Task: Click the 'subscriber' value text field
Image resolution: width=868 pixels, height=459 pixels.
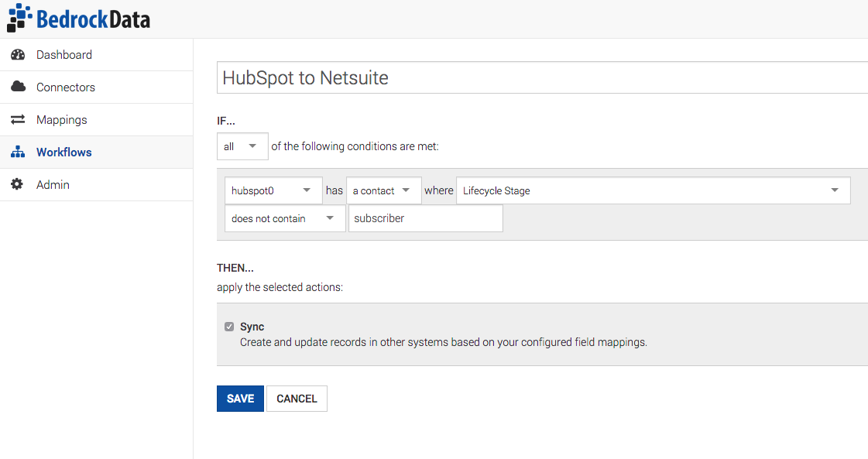Action: (x=425, y=218)
